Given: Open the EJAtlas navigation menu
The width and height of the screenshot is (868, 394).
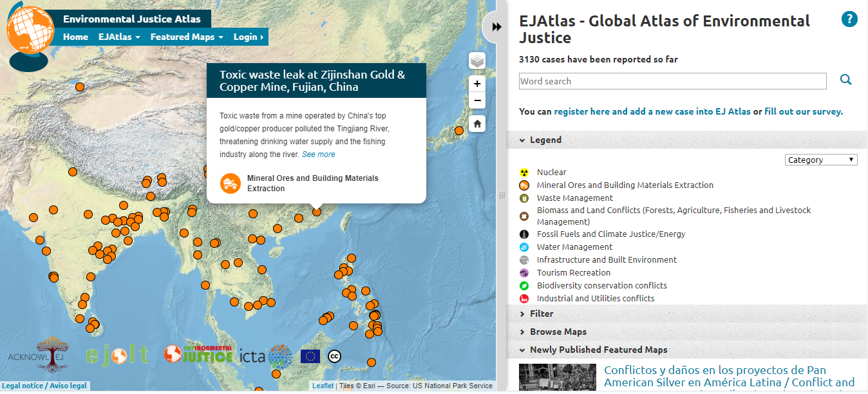Looking at the screenshot, I should (x=118, y=37).
